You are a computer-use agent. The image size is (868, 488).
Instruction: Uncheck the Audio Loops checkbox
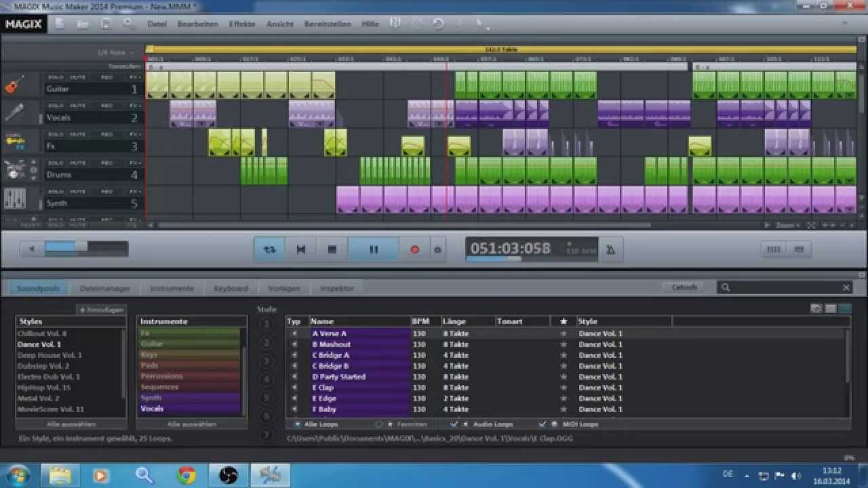pos(454,424)
